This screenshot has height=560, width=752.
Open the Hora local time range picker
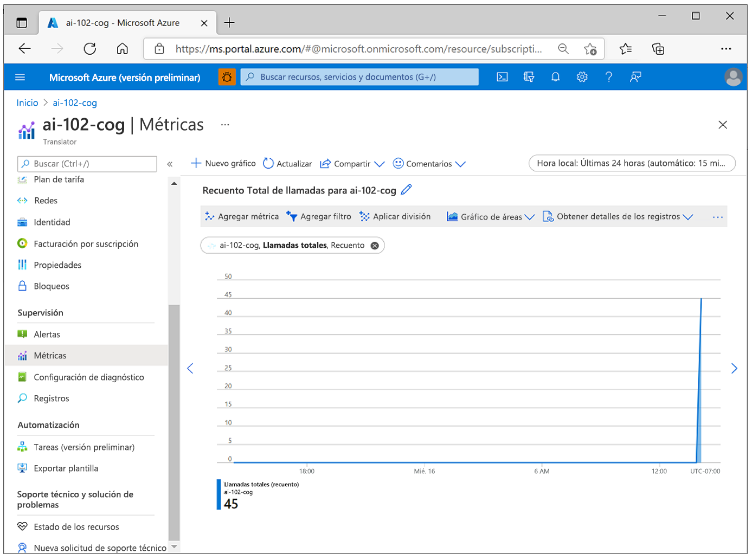coord(632,163)
